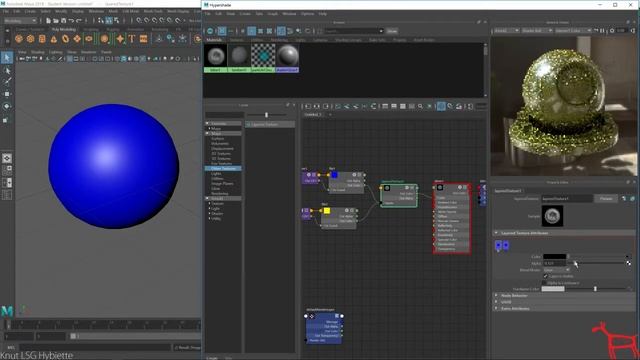Image resolution: width=640 pixels, height=360 pixels.
Task: Select Other Textures in the Create panel
Action: click(x=223, y=169)
